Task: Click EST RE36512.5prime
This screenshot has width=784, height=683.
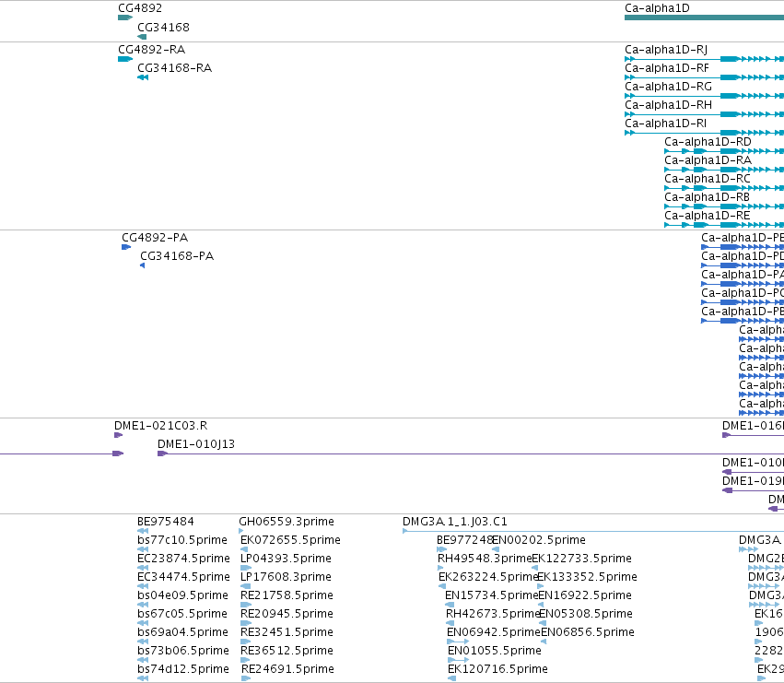Action: click(287, 652)
